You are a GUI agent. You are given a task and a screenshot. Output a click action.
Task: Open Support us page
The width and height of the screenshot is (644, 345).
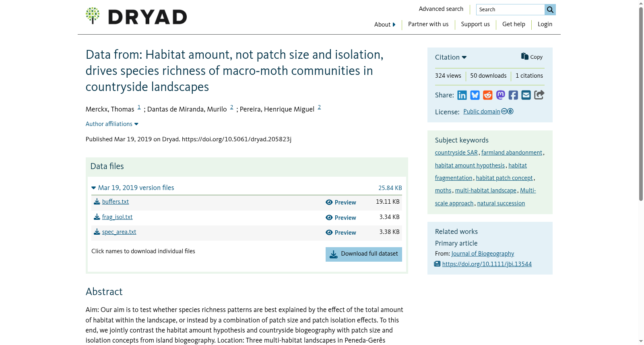click(475, 24)
